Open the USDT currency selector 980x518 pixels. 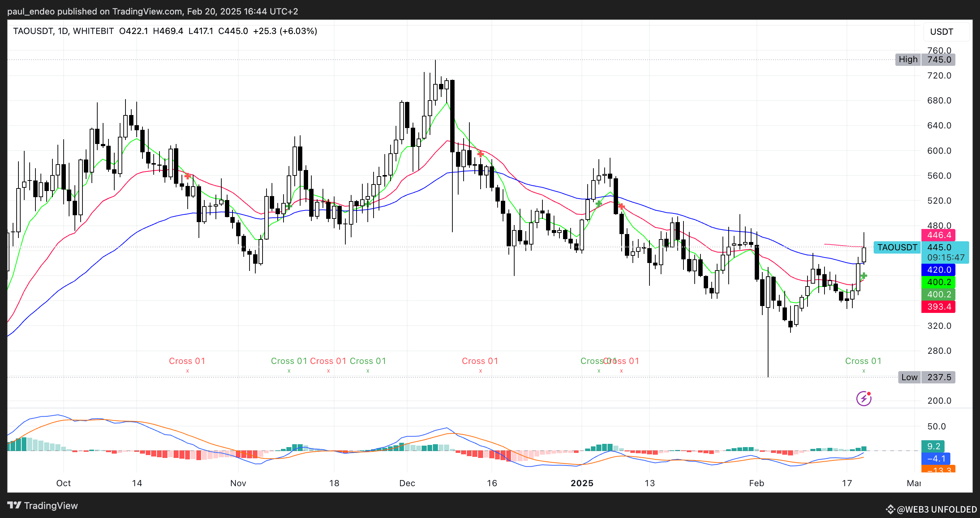point(946,31)
